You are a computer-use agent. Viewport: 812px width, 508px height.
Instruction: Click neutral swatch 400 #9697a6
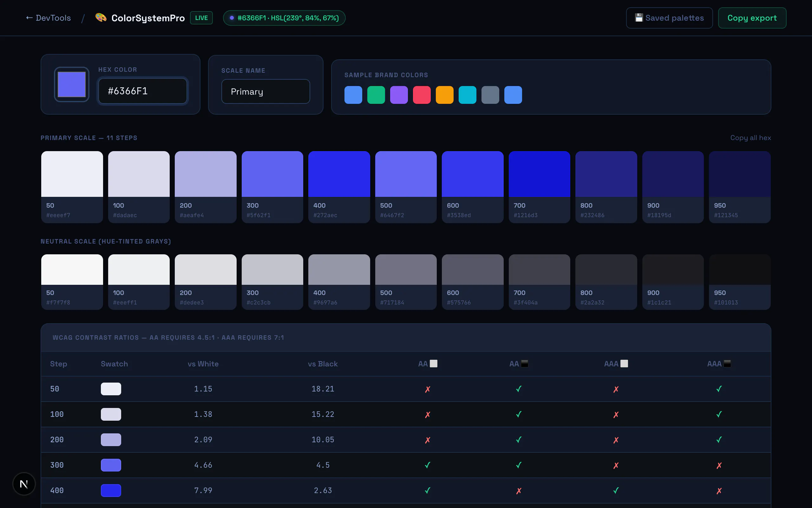pos(339,282)
